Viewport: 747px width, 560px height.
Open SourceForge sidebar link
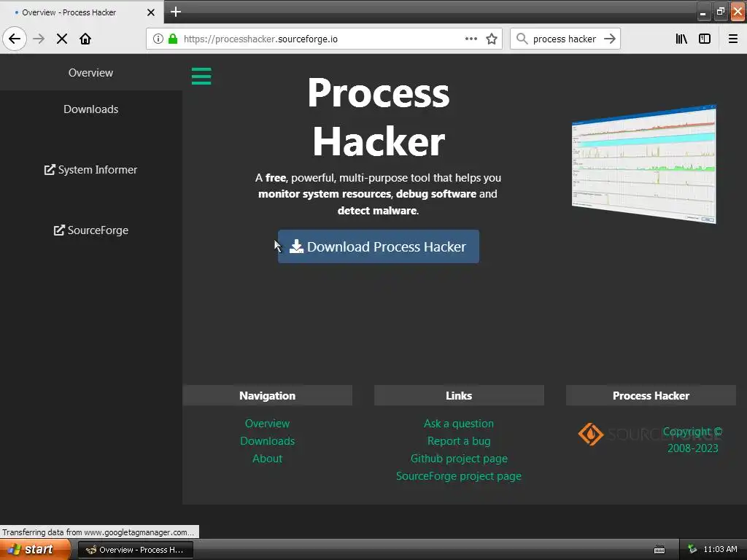click(x=91, y=230)
